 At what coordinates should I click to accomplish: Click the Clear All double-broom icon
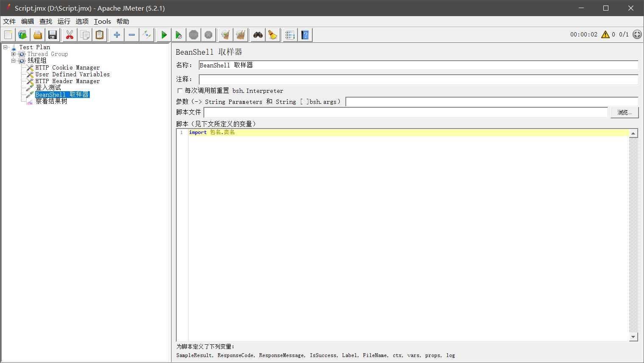(241, 35)
